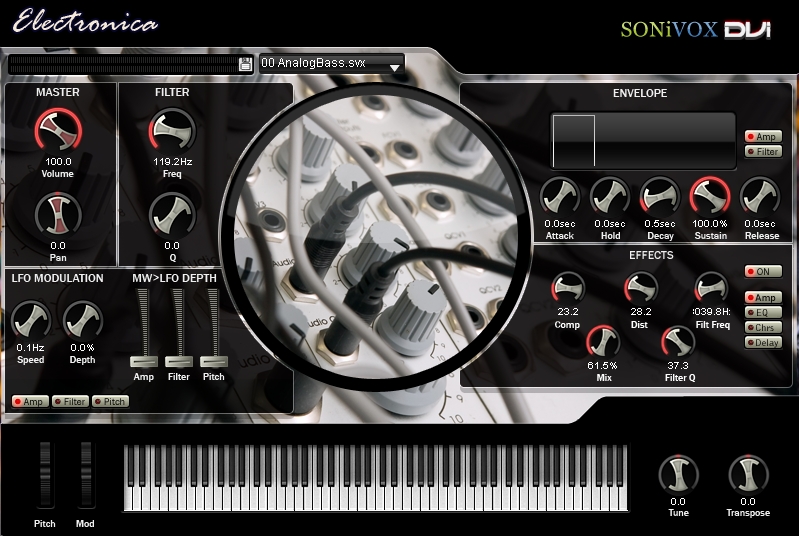Click the Pitch bend wheel

click(x=45, y=475)
